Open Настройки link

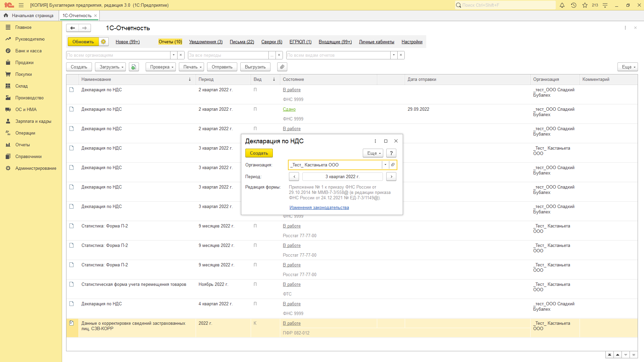click(412, 42)
